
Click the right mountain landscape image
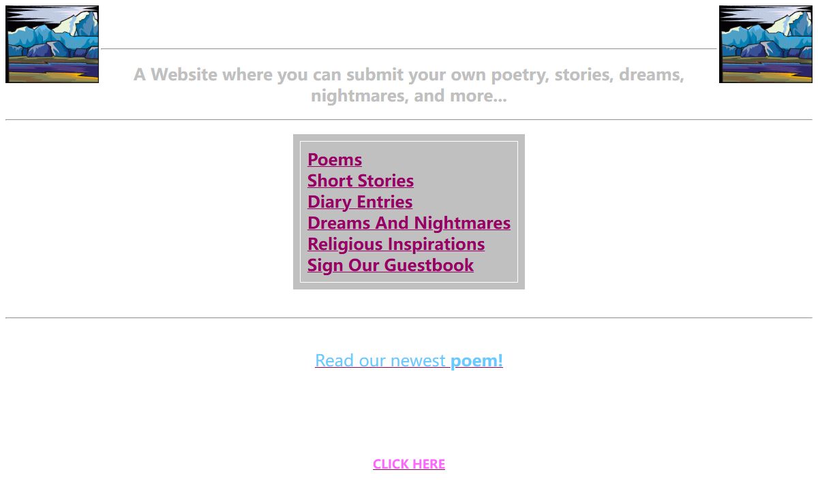pyautogui.click(x=766, y=44)
